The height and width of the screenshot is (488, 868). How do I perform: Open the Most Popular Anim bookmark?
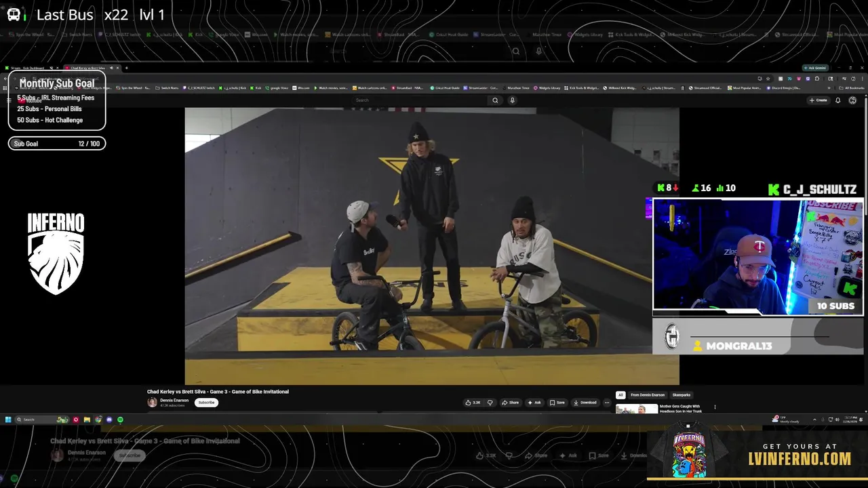[x=744, y=88]
